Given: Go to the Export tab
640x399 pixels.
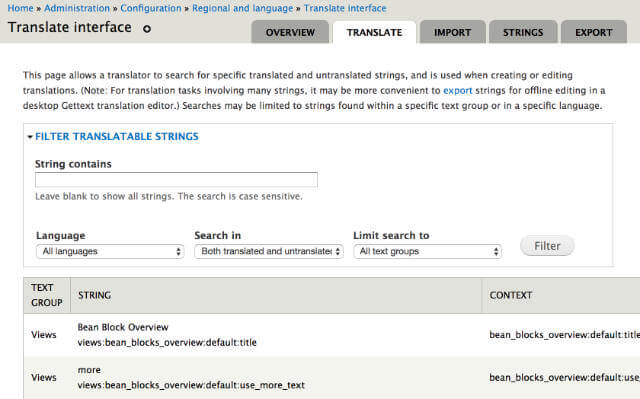Looking at the screenshot, I should pos(593,32).
